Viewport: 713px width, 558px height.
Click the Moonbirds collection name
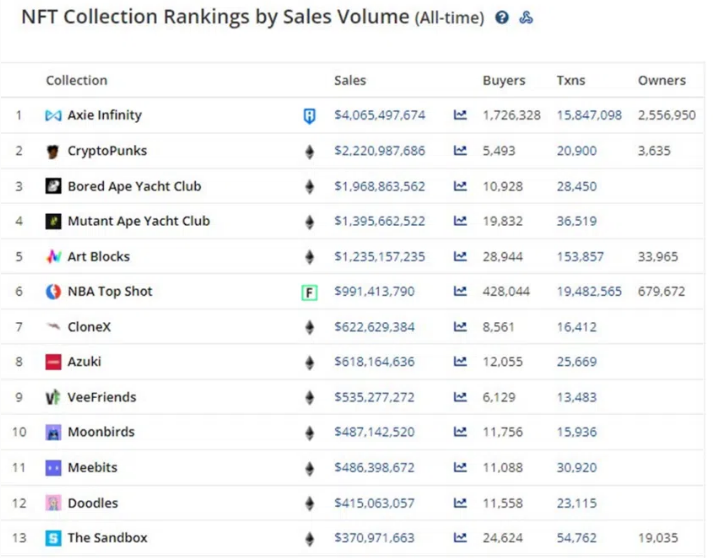tap(100, 432)
